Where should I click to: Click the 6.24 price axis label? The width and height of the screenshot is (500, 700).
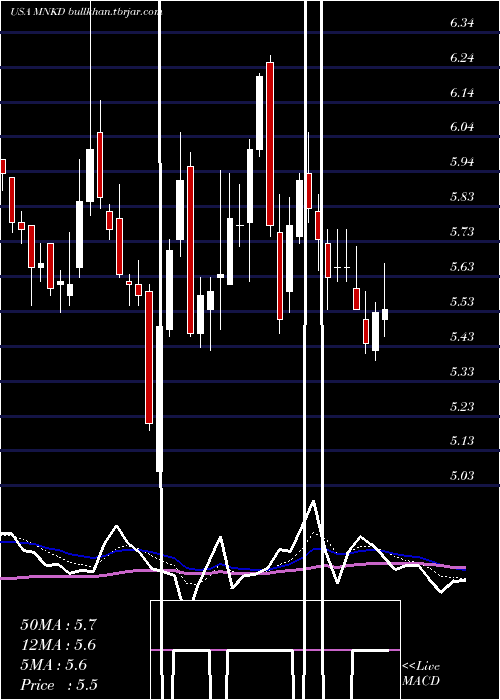pyautogui.click(x=462, y=58)
